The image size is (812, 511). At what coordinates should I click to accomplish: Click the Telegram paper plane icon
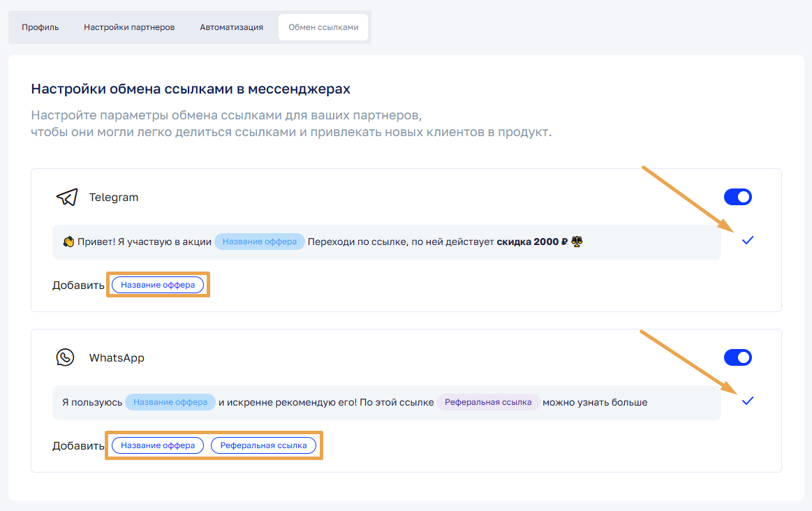66,198
